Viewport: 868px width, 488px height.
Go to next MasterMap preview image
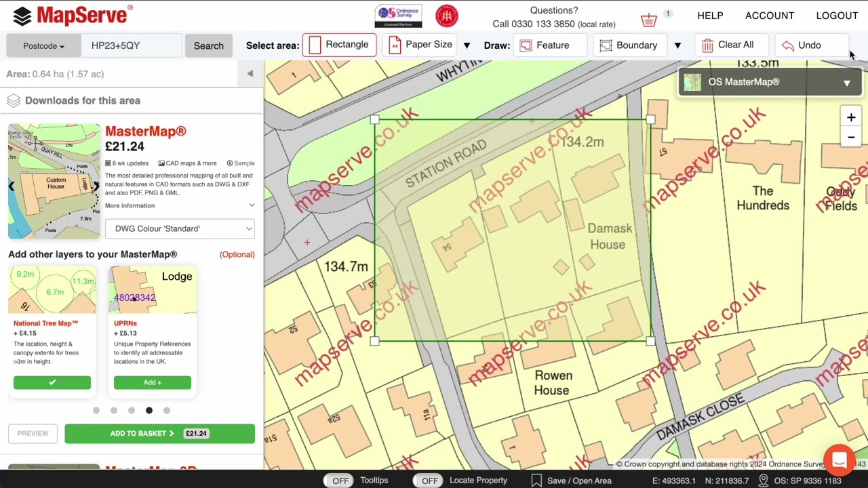click(96, 186)
